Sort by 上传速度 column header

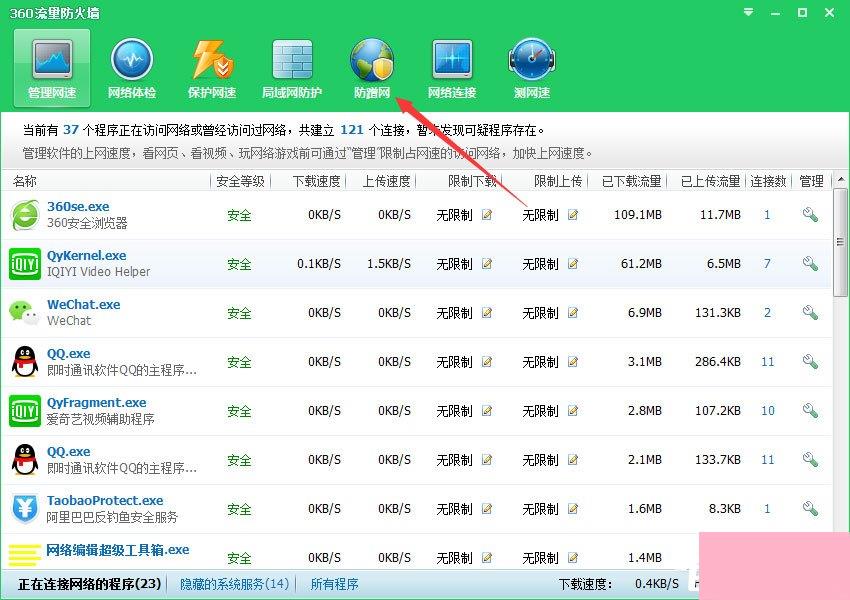[x=387, y=181]
